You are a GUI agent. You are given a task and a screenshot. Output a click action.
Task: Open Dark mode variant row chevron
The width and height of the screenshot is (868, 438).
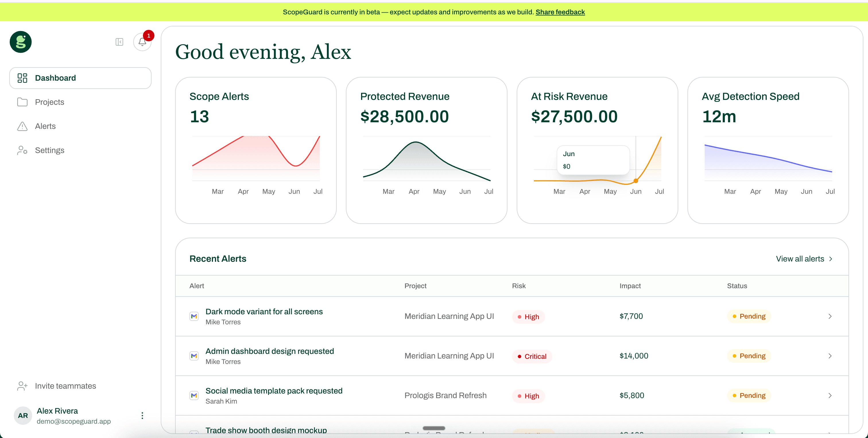click(x=830, y=316)
